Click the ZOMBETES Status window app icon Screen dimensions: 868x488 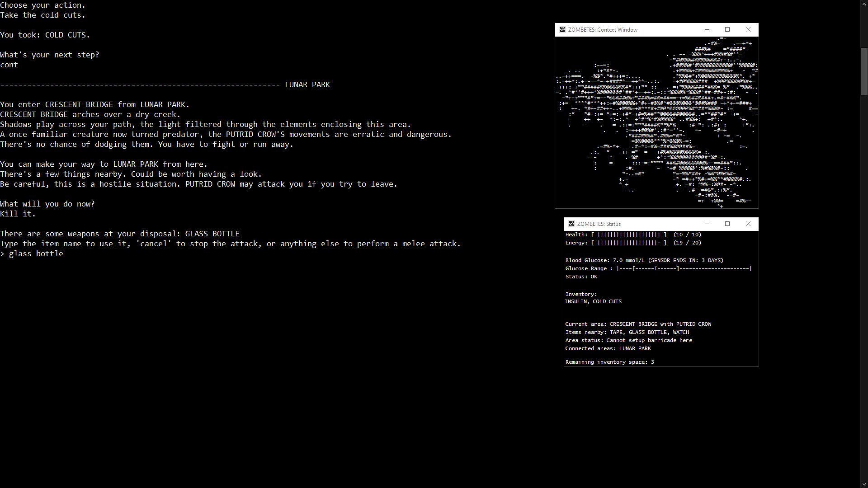(x=571, y=224)
